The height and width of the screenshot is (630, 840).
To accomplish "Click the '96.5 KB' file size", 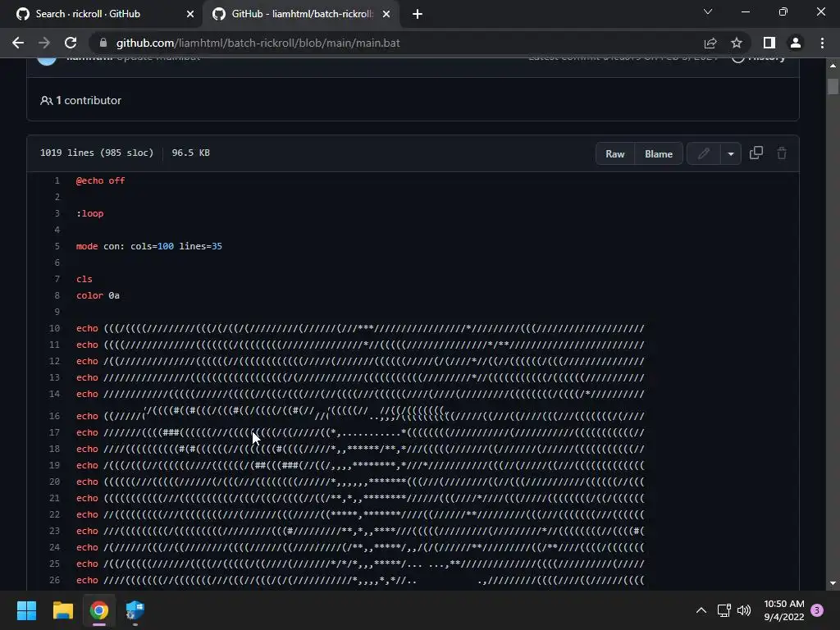I will 190,153.
